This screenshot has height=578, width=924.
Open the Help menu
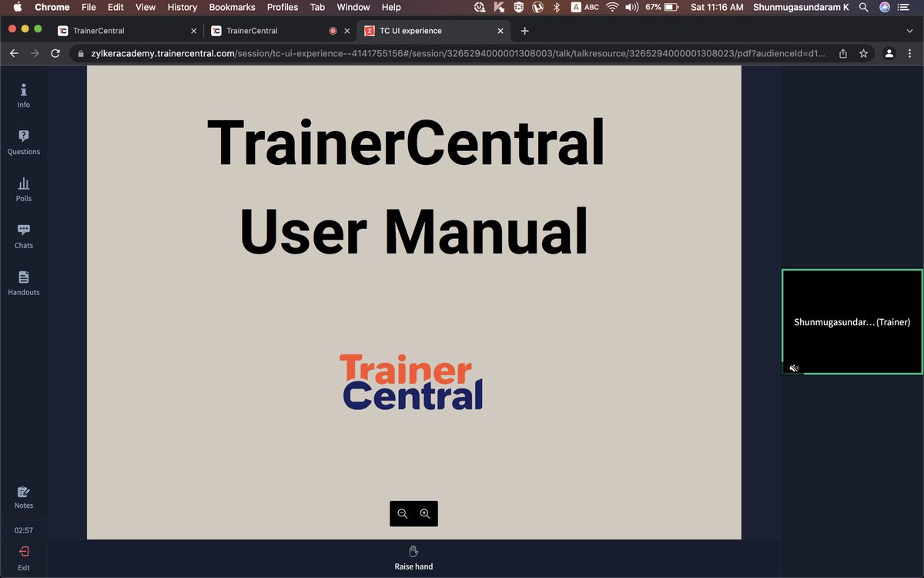(391, 7)
